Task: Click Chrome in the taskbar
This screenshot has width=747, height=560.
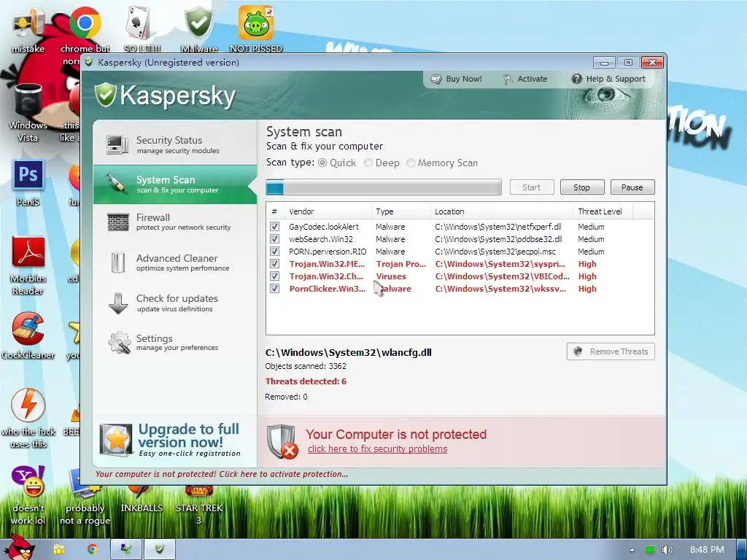Action: [92, 550]
